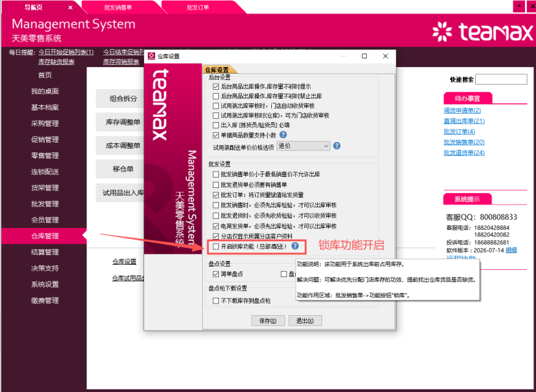Enable 开启锁库功能(总部/配送) checkbox
The height and width of the screenshot is (392, 536).
point(216,247)
